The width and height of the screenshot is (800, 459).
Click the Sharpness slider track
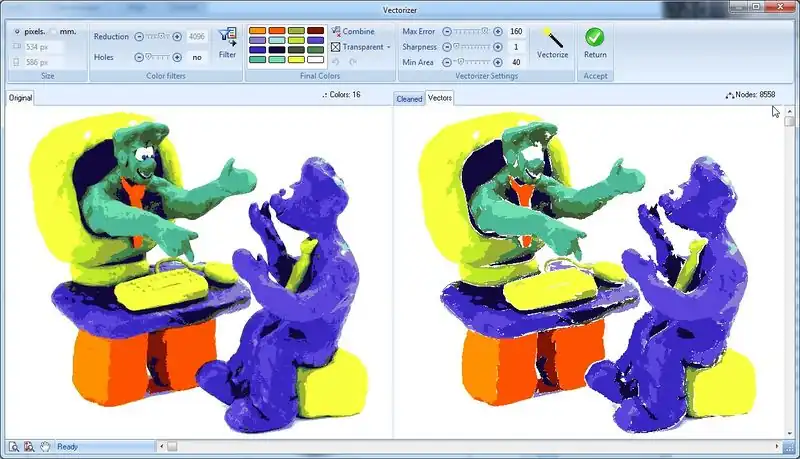(471, 47)
